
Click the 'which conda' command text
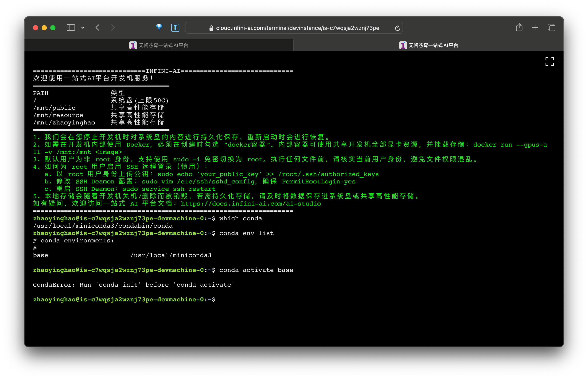(240, 218)
